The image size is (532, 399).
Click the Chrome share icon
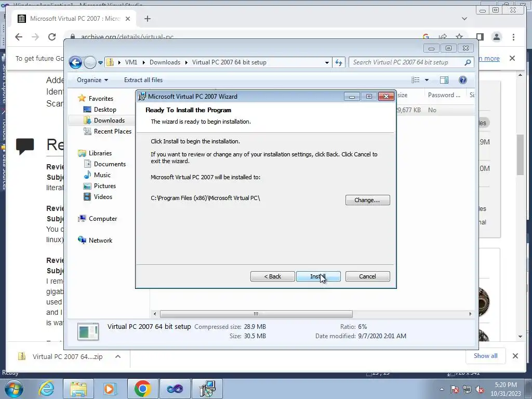coord(443,37)
